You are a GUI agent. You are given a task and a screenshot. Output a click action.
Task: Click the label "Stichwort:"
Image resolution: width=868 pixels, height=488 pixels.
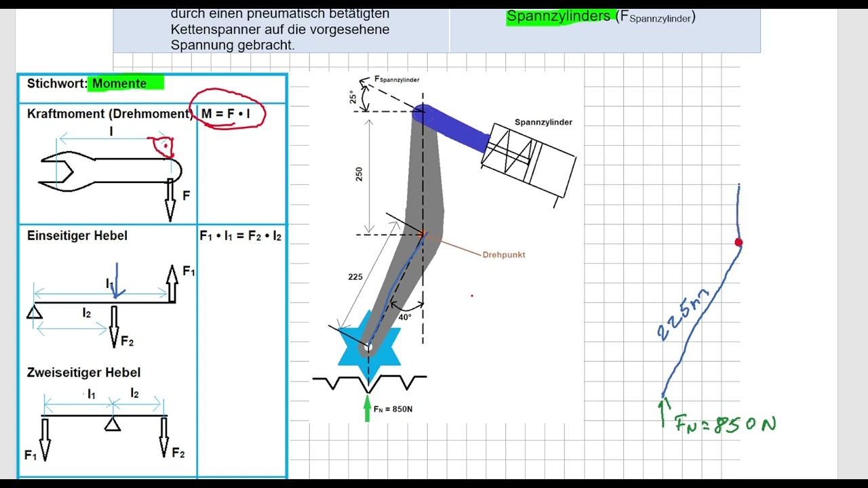click(x=57, y=83)
